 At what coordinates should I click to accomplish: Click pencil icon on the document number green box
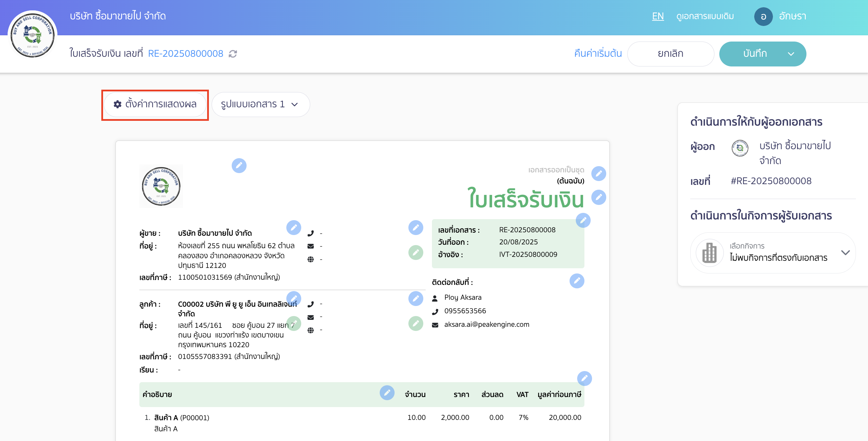(x=584, y=220)
